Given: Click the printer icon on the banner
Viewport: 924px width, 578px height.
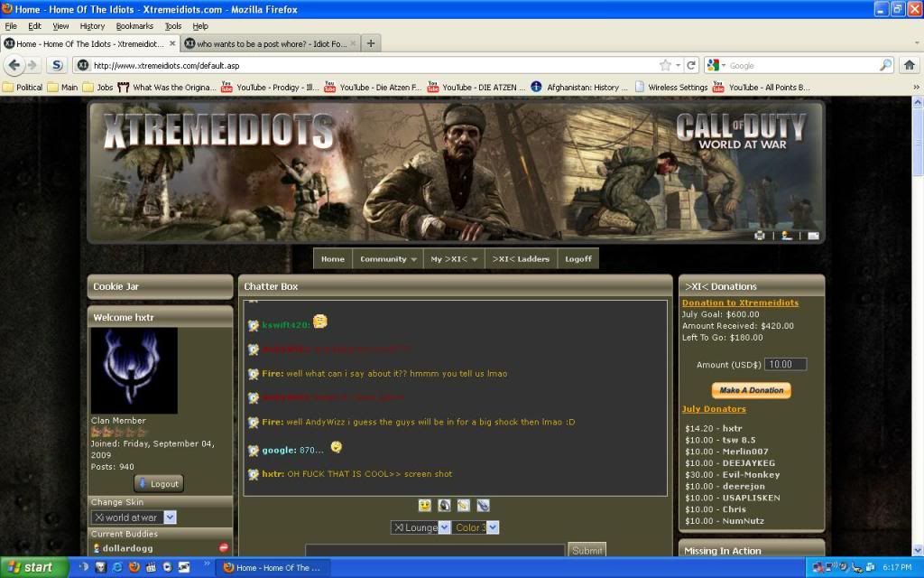Looking at the screenshot, I should [x=760, y=236].
